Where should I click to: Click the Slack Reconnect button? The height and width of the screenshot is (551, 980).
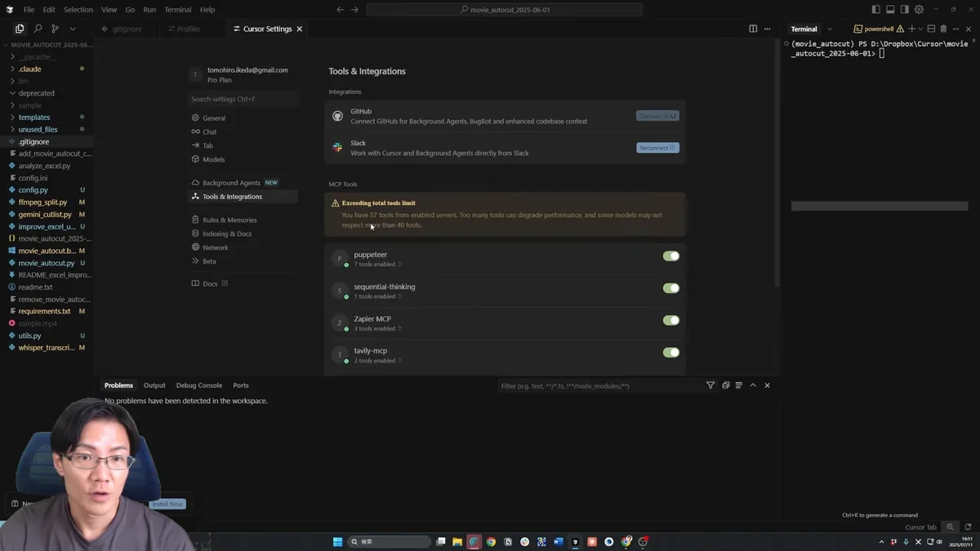[657, 148]
